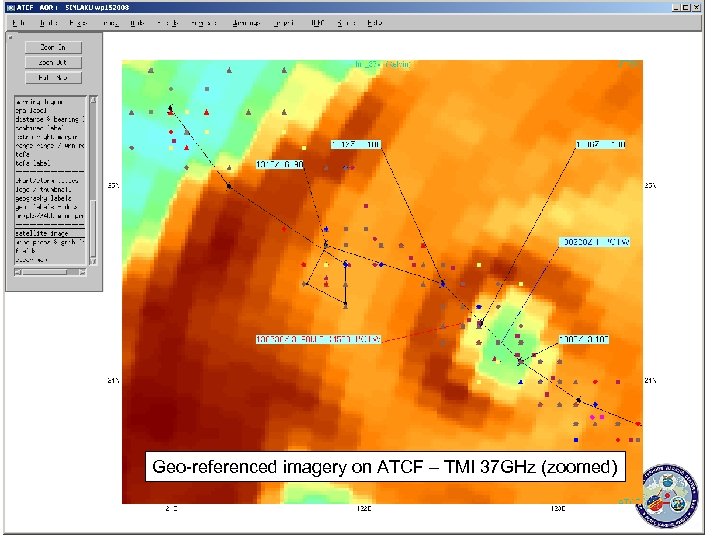Select 'distance & bearing' list entry
Image resolution: width=720 pixels, height=540 pixels.
tap(50, 119)
